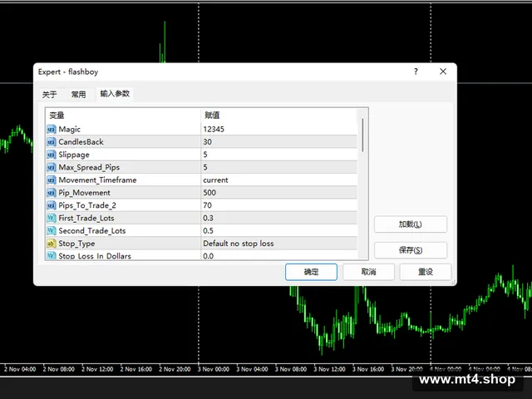532x399 pixels.
Task: Click the First_Trade_Lots variable name
Action: pyautogui.click(x=86, y=218)
